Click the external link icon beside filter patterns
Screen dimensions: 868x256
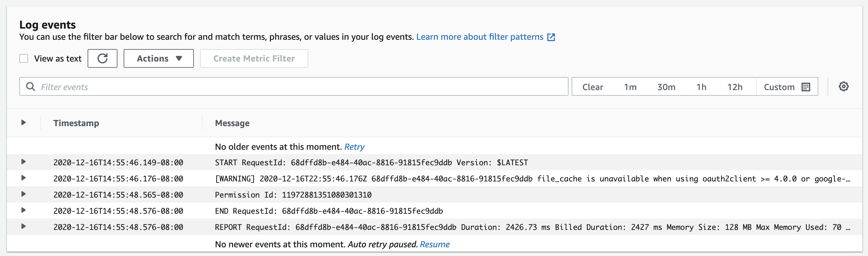[x=551, y=37]
